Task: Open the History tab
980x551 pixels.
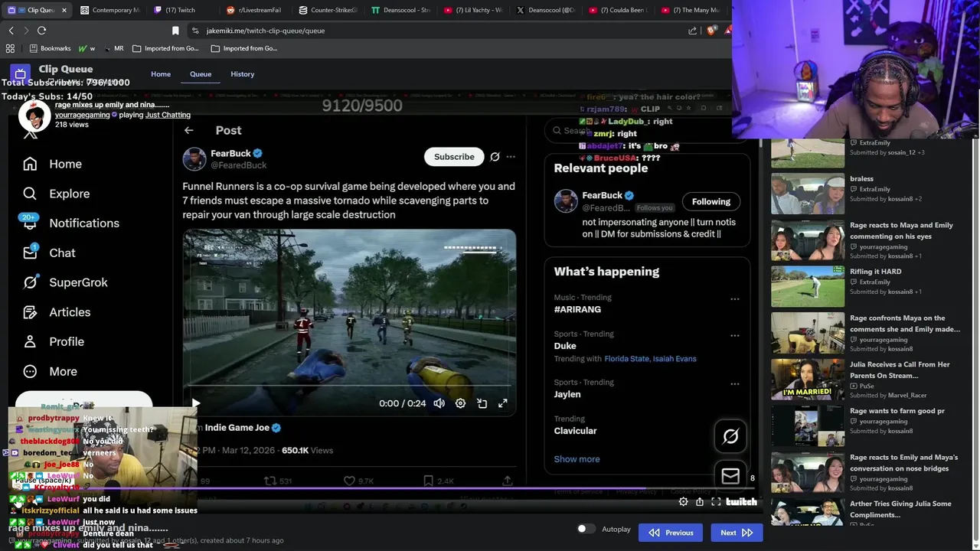Action: 242,74
